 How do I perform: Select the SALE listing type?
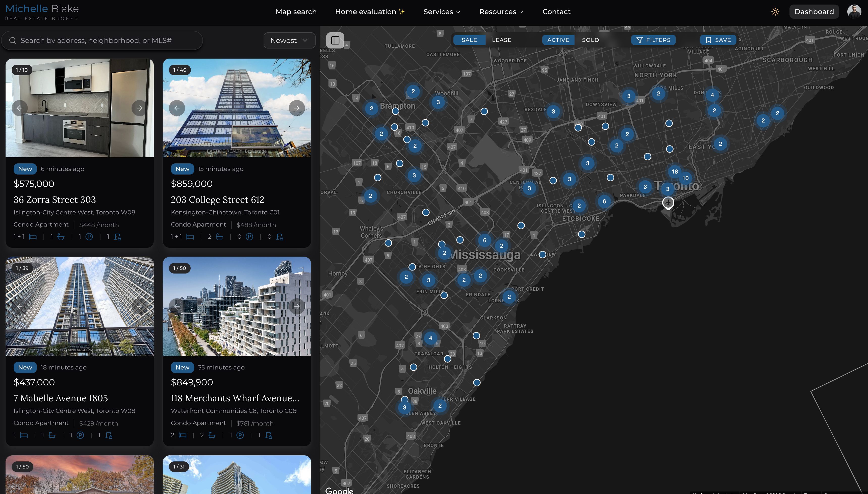[469, 40]
